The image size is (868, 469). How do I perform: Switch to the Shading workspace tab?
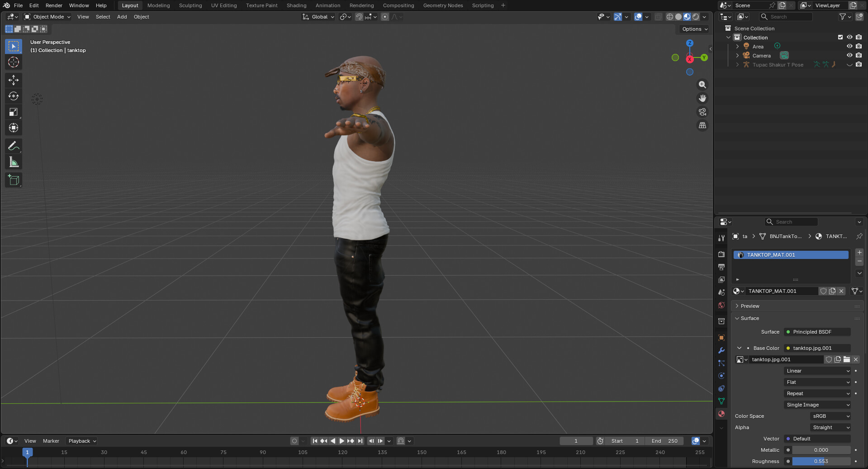[x=296, y=5]
